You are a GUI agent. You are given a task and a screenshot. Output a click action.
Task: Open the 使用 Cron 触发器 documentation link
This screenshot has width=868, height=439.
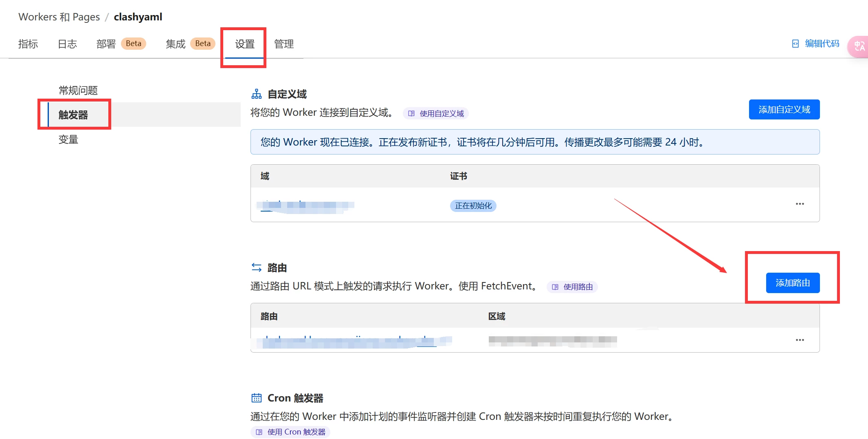tap(290, 432)
